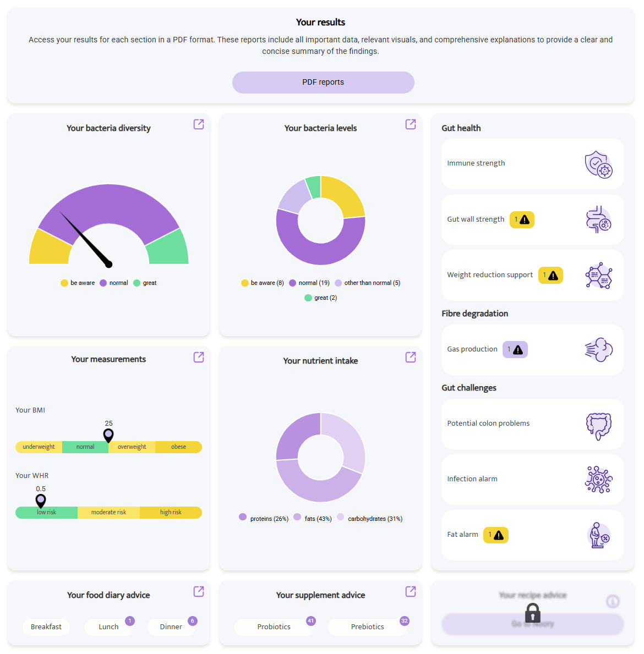Click the Weight reduction support molecule icon
The image size is (644, 654).
tap(600, 275)
